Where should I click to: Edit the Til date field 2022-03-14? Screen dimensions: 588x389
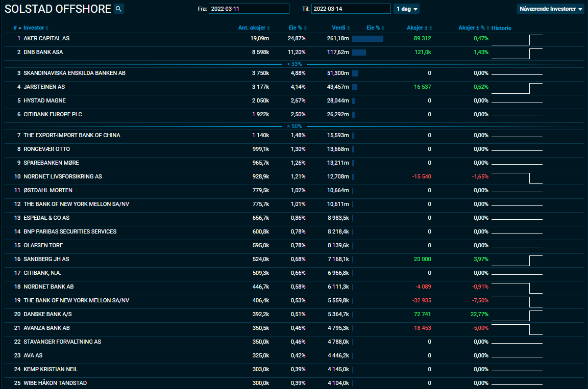coord(351,9)
